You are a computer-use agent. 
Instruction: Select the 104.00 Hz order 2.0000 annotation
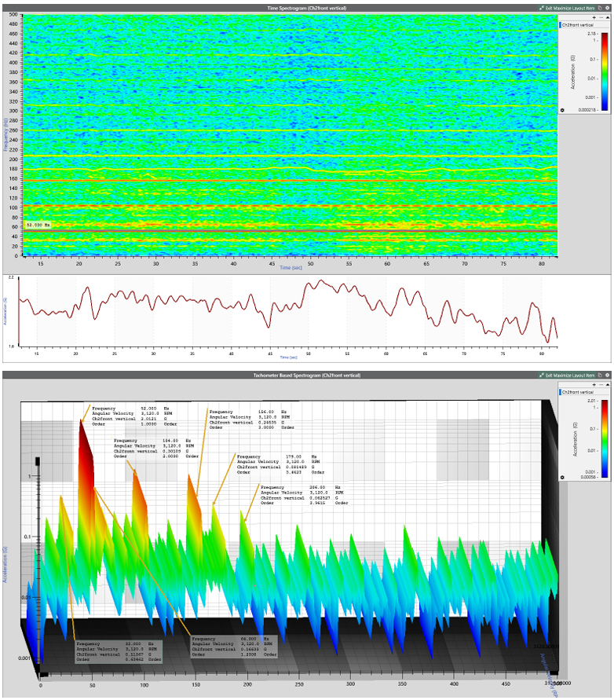coord(156,449)
